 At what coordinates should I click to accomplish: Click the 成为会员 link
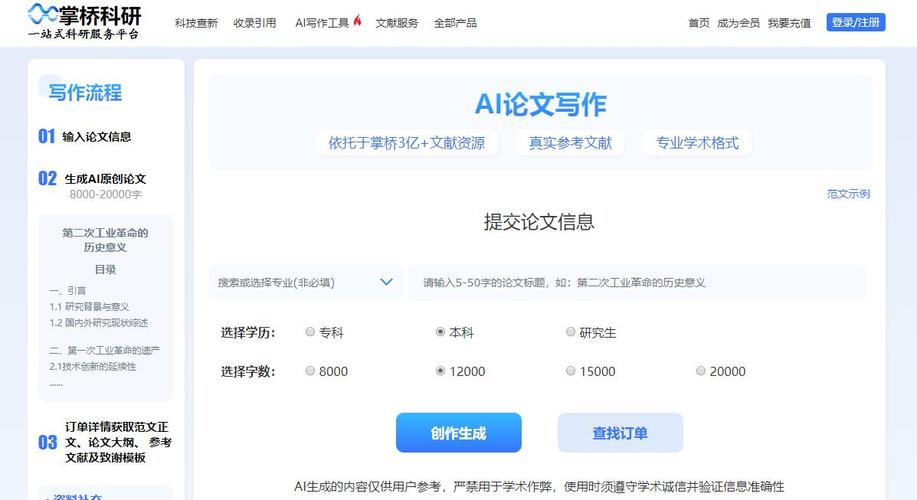pyautogui.click(x=738, y=23)
